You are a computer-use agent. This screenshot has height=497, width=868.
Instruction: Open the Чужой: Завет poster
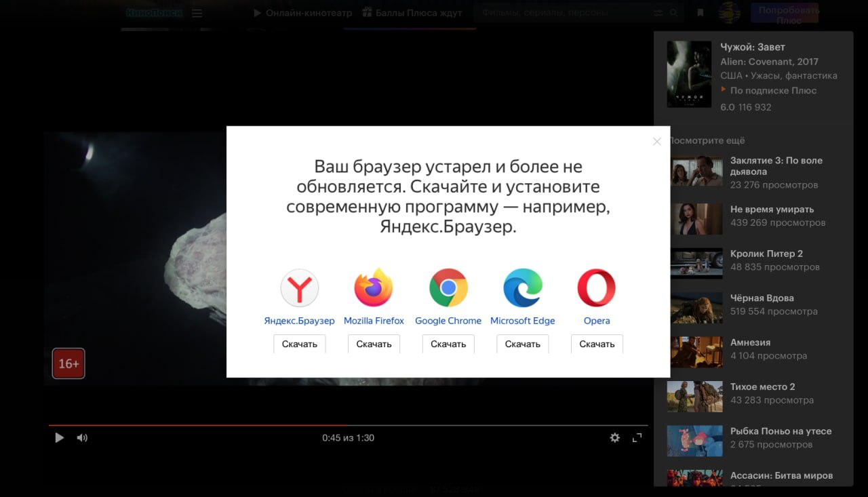(689, 75)
